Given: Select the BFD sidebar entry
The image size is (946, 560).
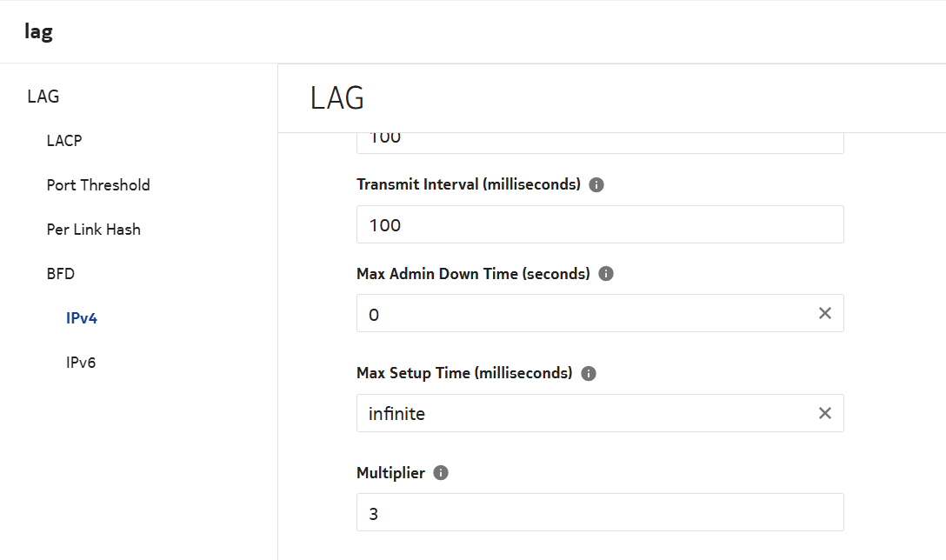Looking at the screenshot, I should 61,274.
